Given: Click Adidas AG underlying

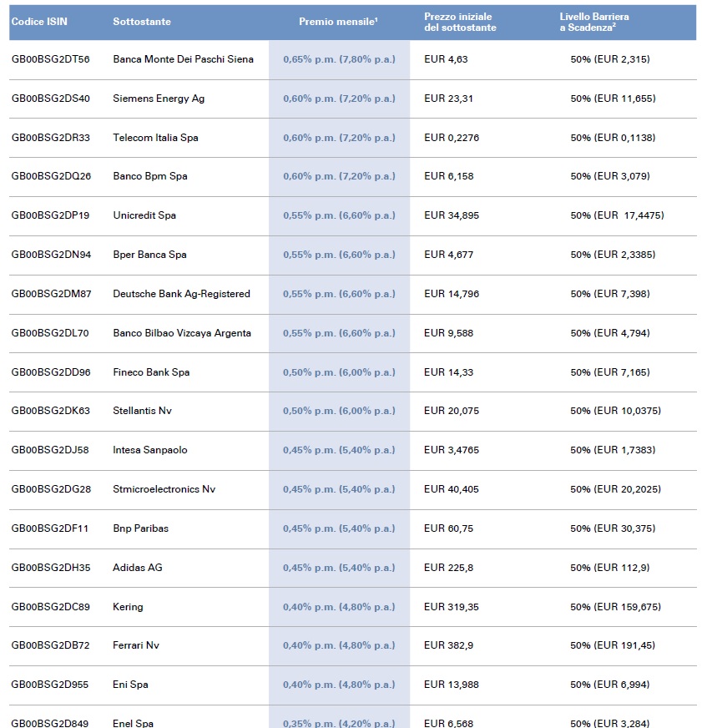Looking at the screenshot, I should [138, 568].
